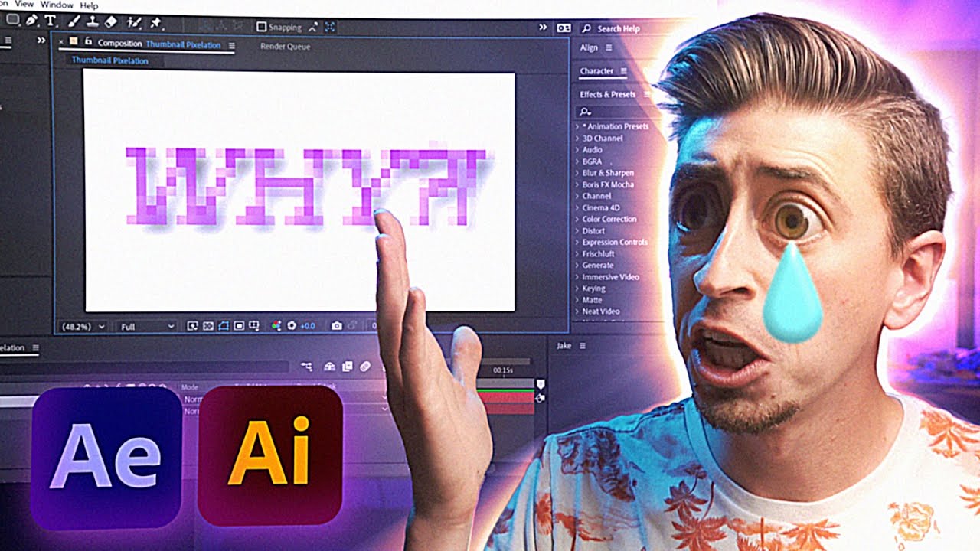
Task: Toggle the viewer lock on Composition tab
Action: point(89,42)
